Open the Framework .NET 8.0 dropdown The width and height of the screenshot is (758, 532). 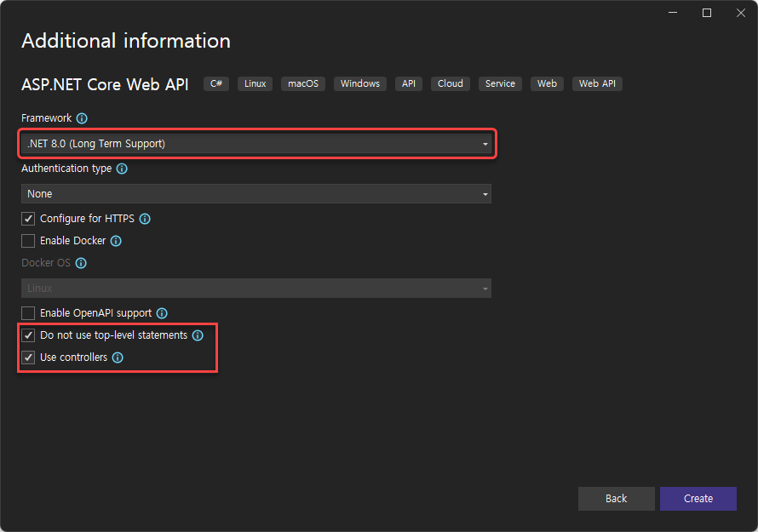(256, 144)
